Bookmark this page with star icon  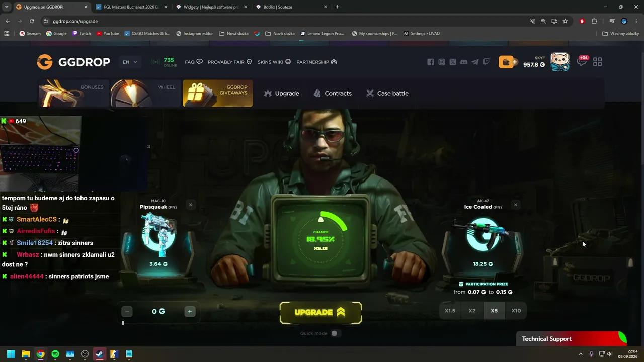pyautogui.click(x=565, y=21)
